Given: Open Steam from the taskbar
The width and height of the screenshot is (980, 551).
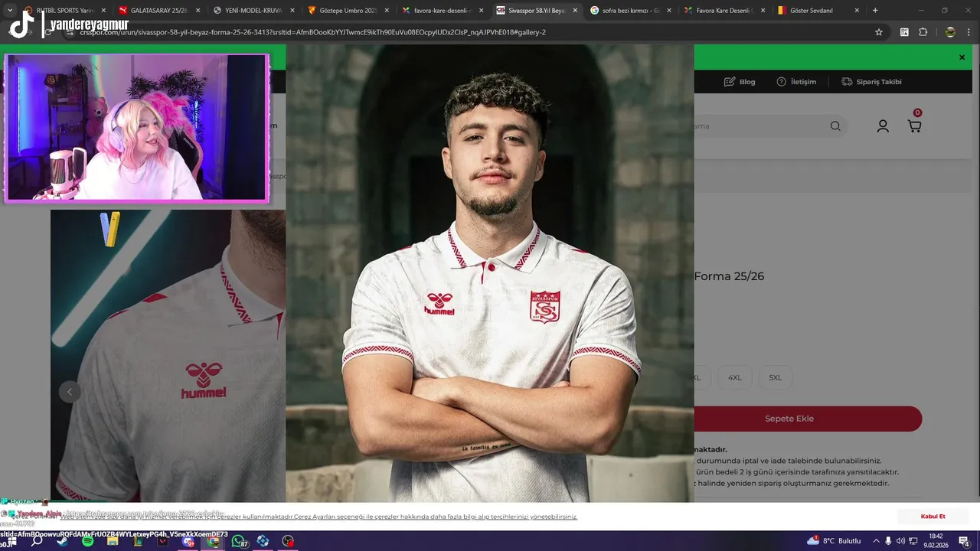Looking at the screenshot, I should pos(62,541).
